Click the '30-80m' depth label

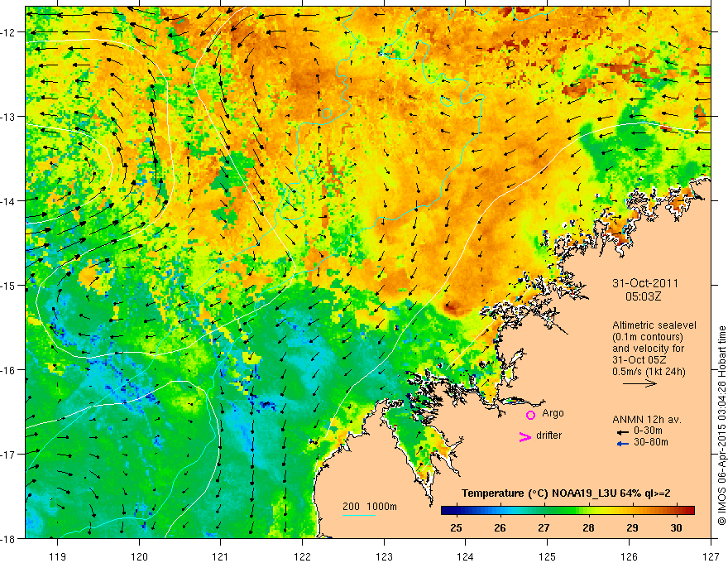click(x=651, y=442)
